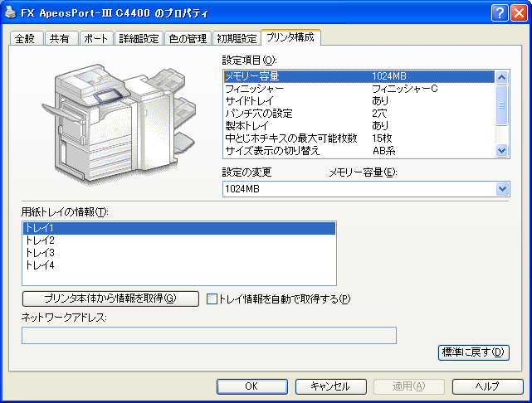Screen dimensions: 532x403
Task: Select the 中とじホチキスの最大可能枚数 row
Action: pos(359,138)
